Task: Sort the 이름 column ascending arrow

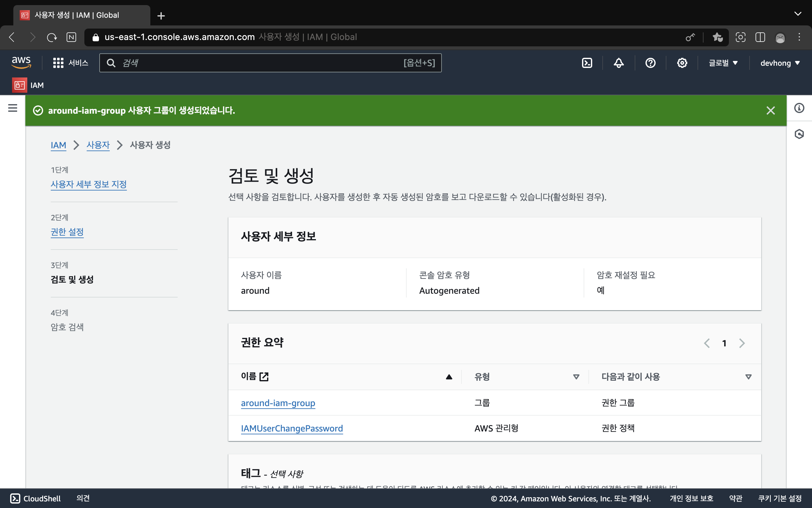Action: coord(449,377)
